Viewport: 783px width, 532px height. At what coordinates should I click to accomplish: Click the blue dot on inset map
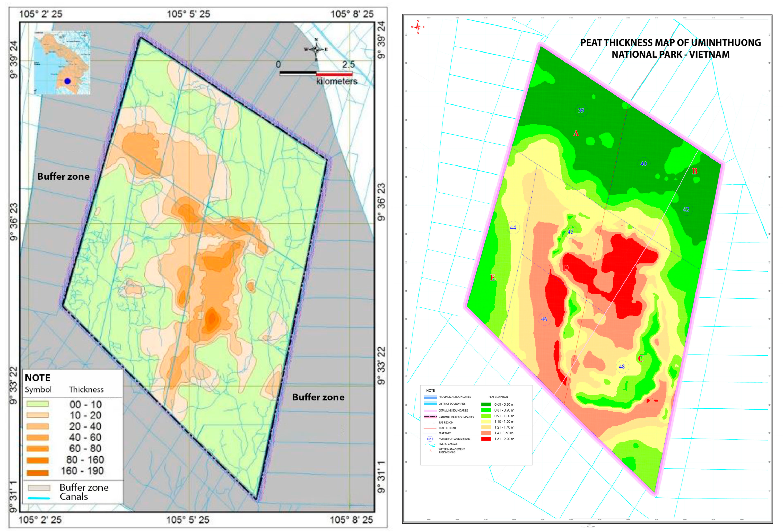[x=67, y=81]
